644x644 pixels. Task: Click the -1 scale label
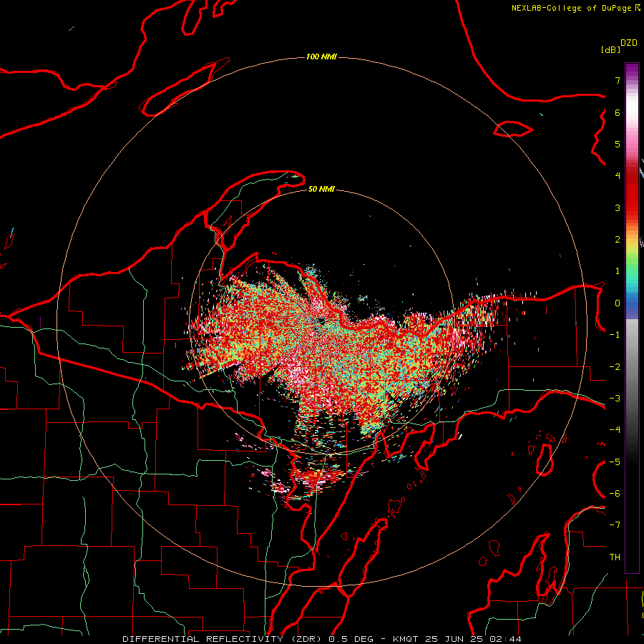pos(615,335)
